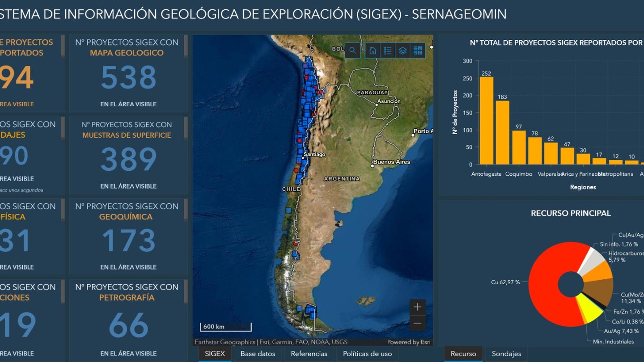Select the Coquimbo bar with 97
The height and width of the screenshot is (362, 644).
tap(519, 147)
